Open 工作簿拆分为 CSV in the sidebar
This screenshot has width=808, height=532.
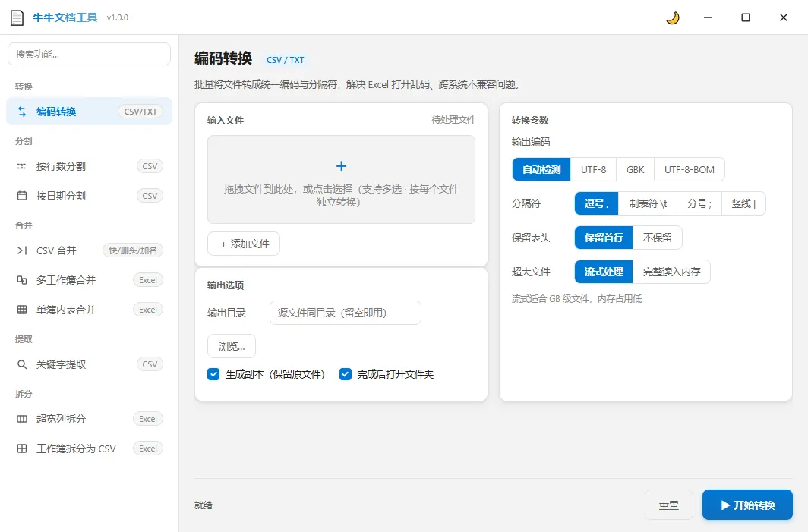pos(89,449)
